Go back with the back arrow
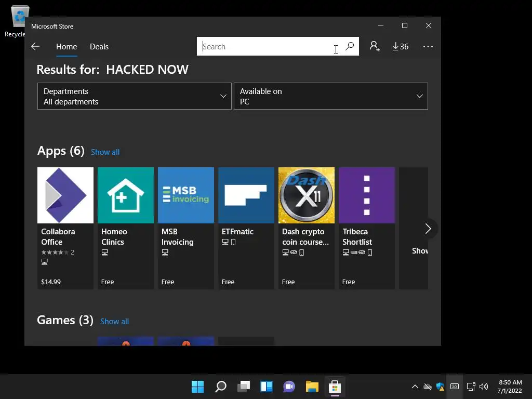Image resolution: width=532 pixels, height=399 pixels. [x=35, y=46]
